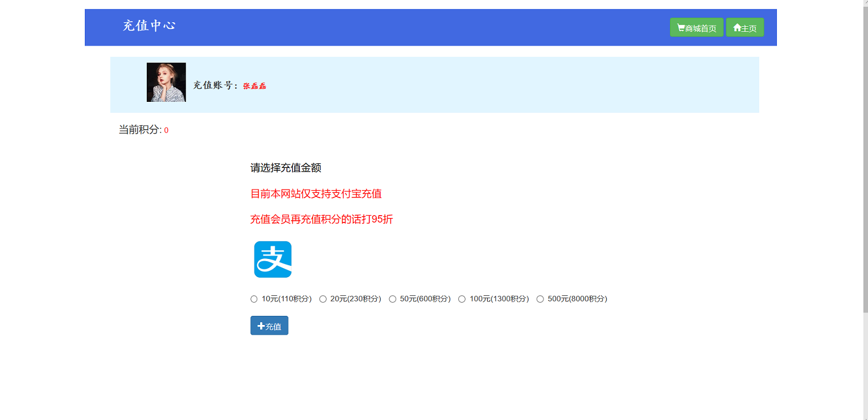Click the user avatar photo
The image size is (868, 420).
[166, 83]
